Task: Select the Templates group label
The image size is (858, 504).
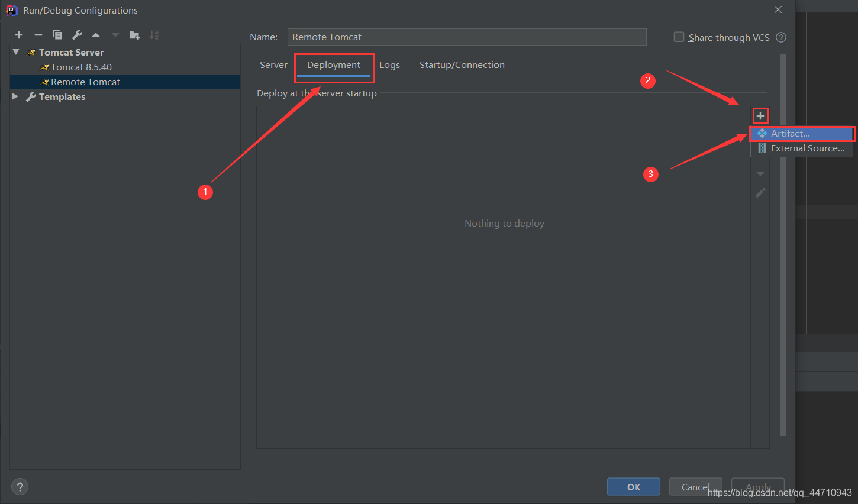Action: [x=62, y=96]
